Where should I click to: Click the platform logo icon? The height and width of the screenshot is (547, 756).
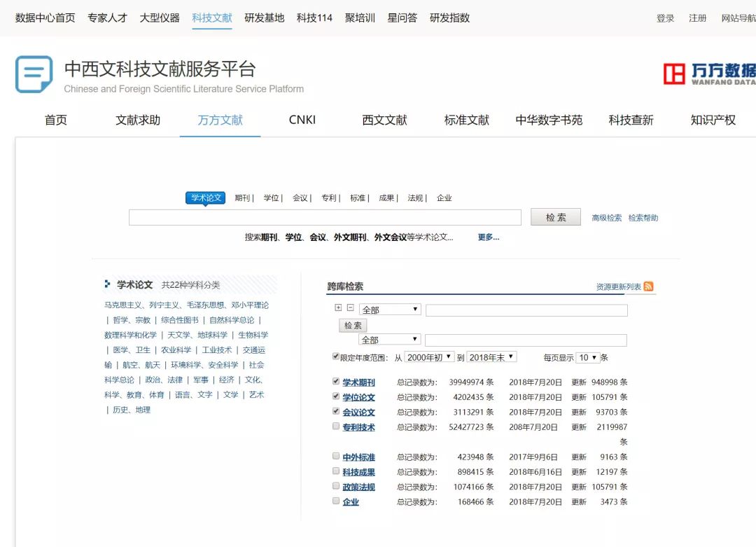point(34,74)
